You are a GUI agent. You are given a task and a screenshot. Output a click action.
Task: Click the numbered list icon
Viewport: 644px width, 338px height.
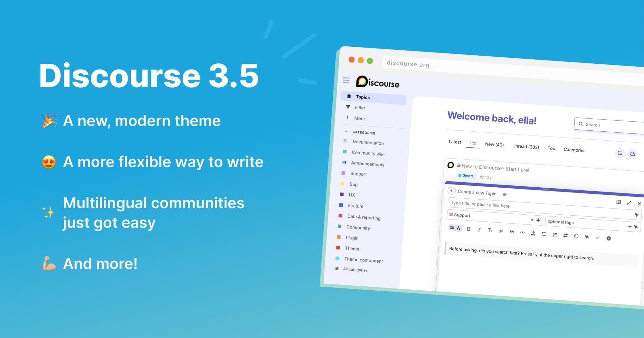pos(555,235)
